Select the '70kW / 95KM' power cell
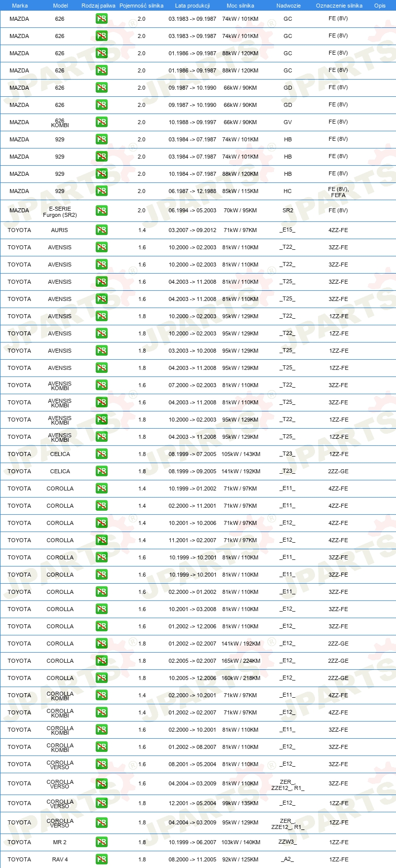Viewport: 396px width, 868px height. tap(241, 210)
